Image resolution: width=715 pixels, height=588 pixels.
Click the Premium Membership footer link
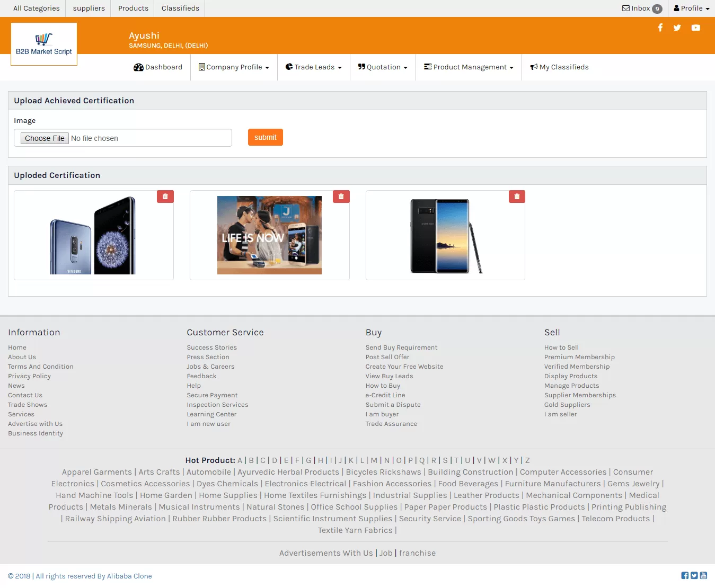[x=579, y=357]
